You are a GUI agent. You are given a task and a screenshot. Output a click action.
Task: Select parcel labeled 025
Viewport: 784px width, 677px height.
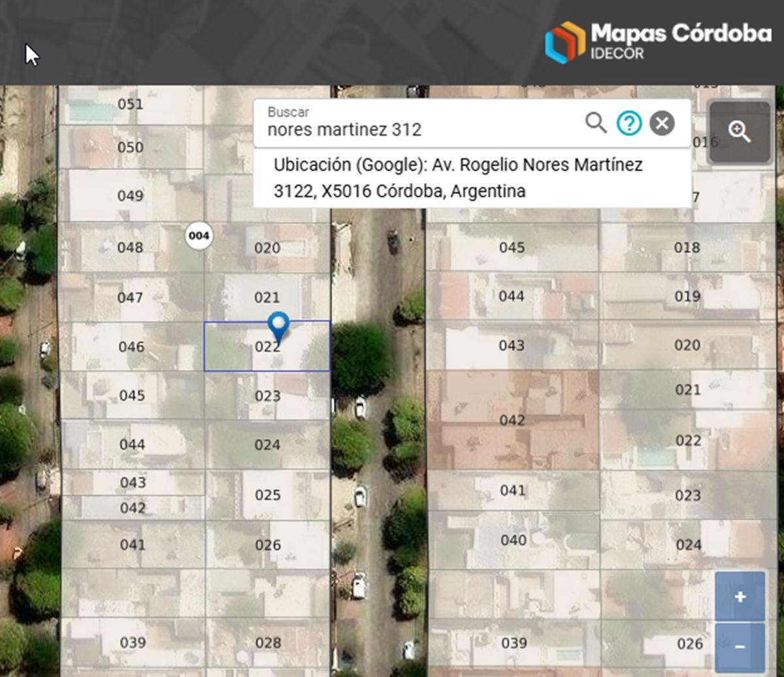click(268, 495)
